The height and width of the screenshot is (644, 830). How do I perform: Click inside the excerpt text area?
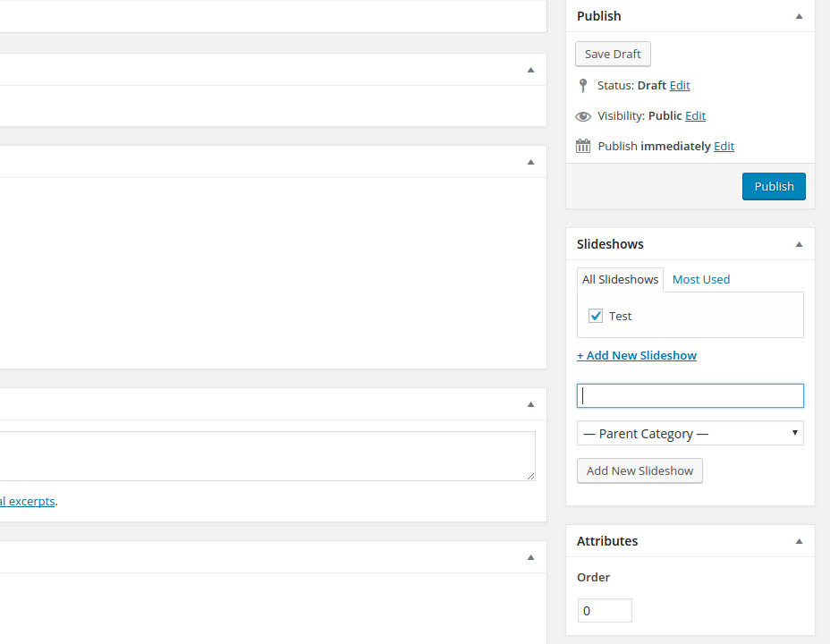coord(268,456)
